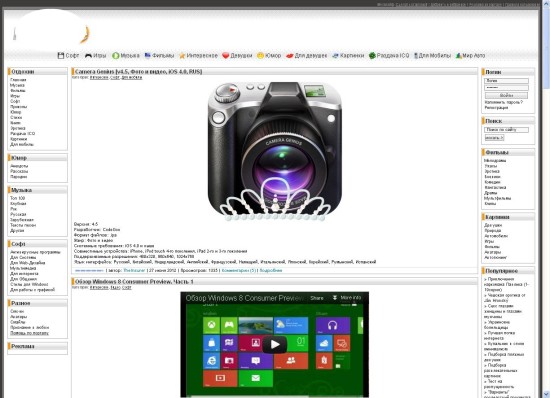Click Подробнее under the Camera Genius post

[x=271, y=270]
